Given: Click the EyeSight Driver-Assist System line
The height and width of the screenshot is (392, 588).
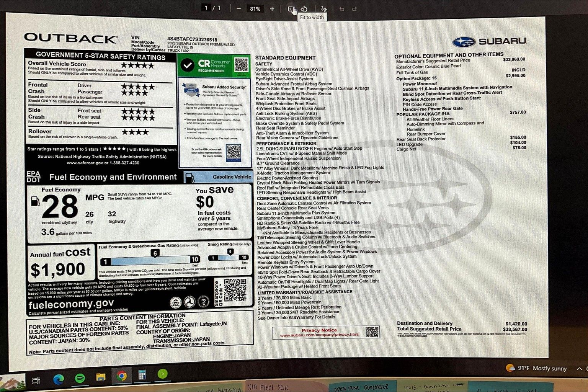Looking at the screenshot, I should click(x=284, y=79).
